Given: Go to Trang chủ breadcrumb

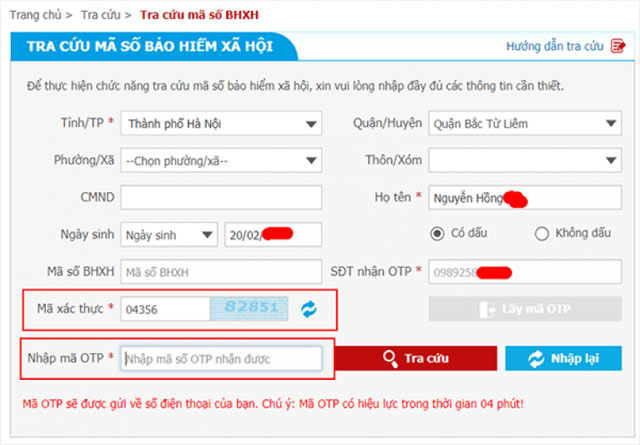Looking at the screenshot, I should tap(36, 15).
